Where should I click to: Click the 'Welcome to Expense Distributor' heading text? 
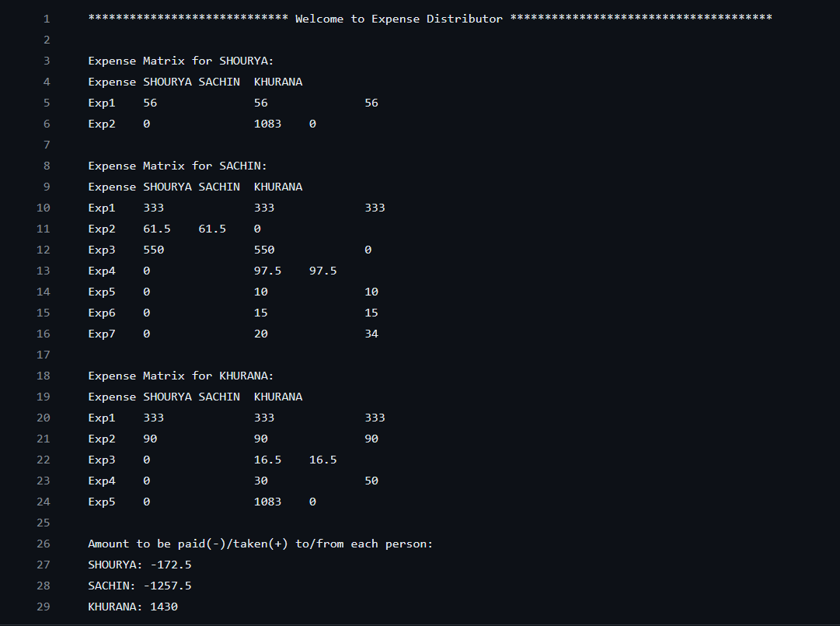click(x=399, y=19)
